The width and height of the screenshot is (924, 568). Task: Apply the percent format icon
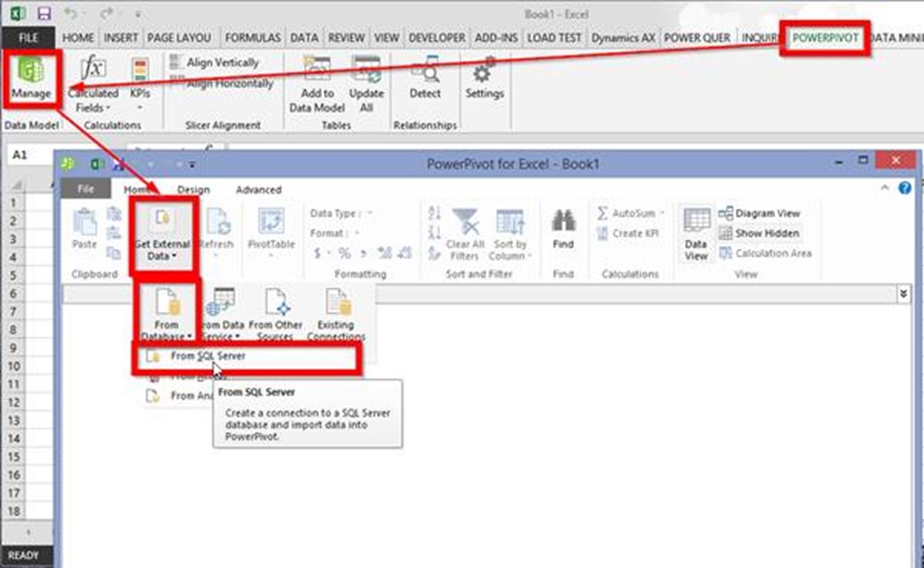click(345, 253)
